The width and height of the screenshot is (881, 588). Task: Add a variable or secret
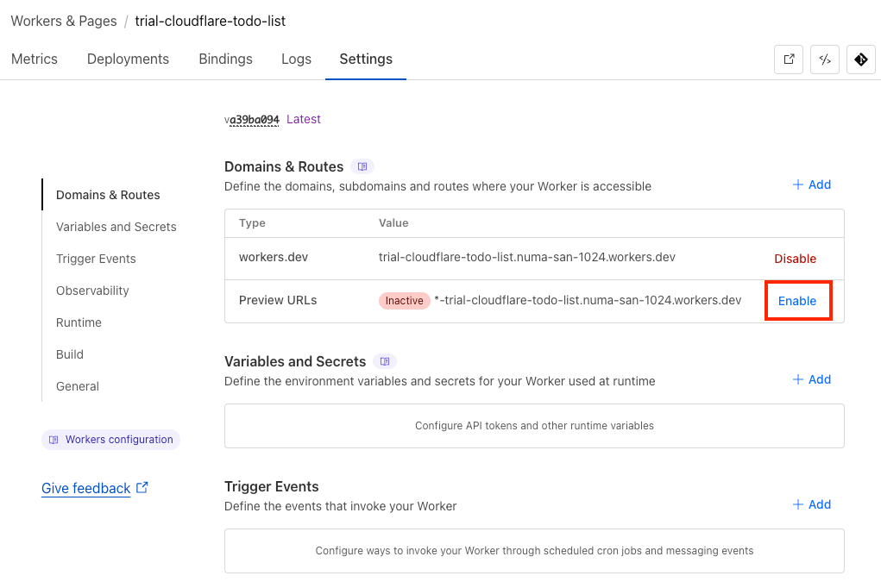(x=812, y=379)
